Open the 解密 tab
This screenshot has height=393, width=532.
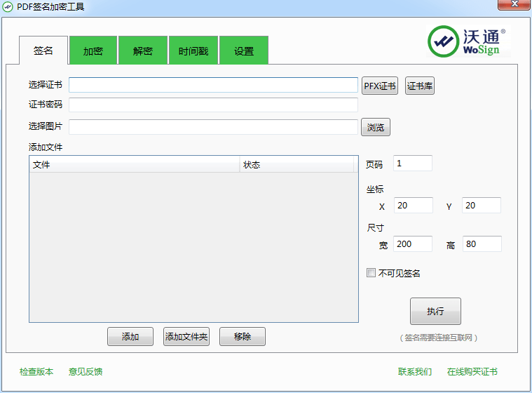pos(143,51)
